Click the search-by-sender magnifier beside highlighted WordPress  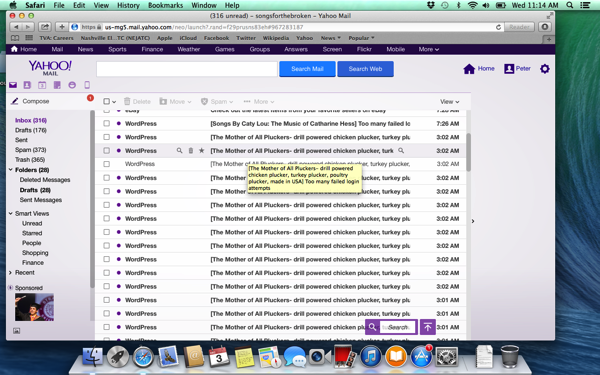tap(179, 151)
